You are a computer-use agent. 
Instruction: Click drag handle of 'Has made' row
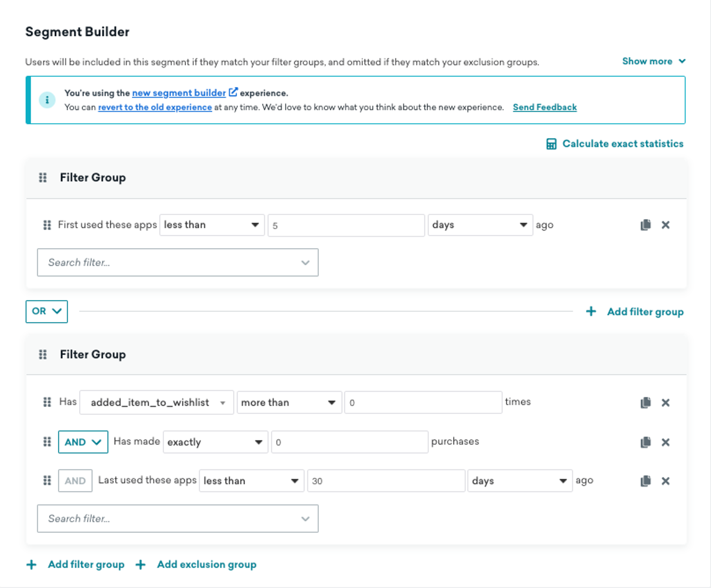click(x=47, y=442)
